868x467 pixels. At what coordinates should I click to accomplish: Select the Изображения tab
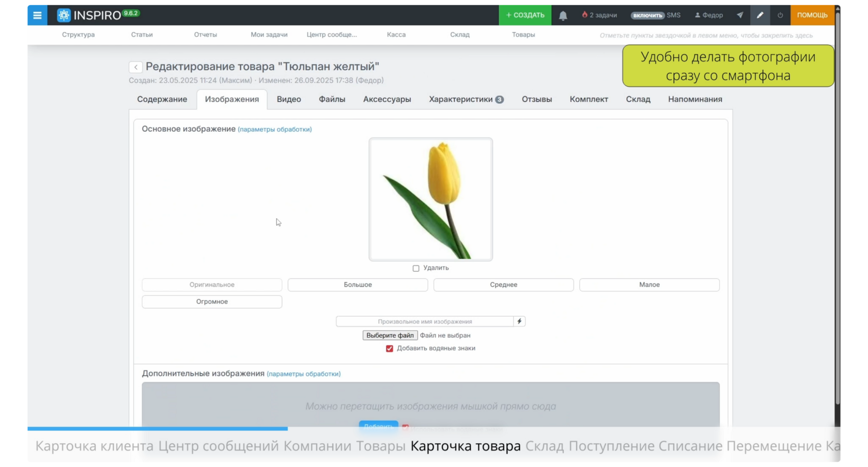[232, 99]
